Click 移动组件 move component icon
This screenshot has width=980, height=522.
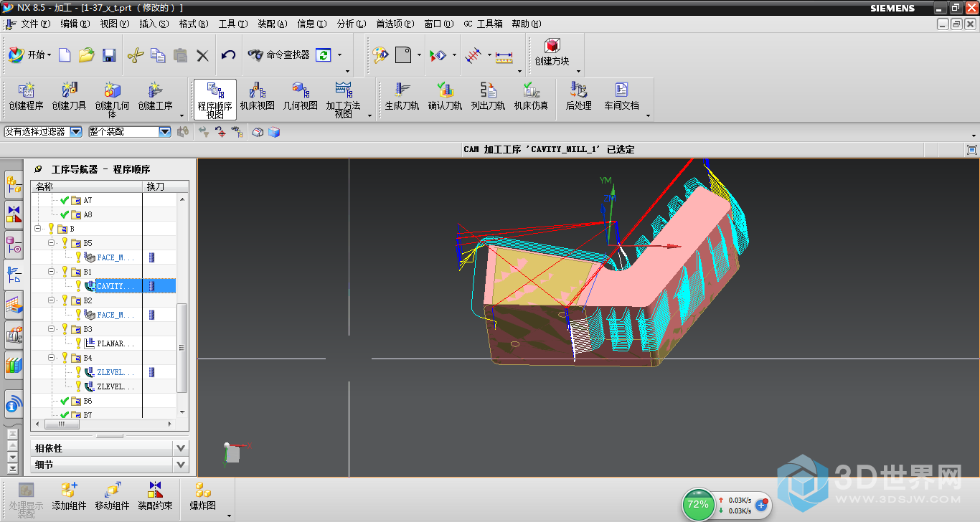click(112, 495)
